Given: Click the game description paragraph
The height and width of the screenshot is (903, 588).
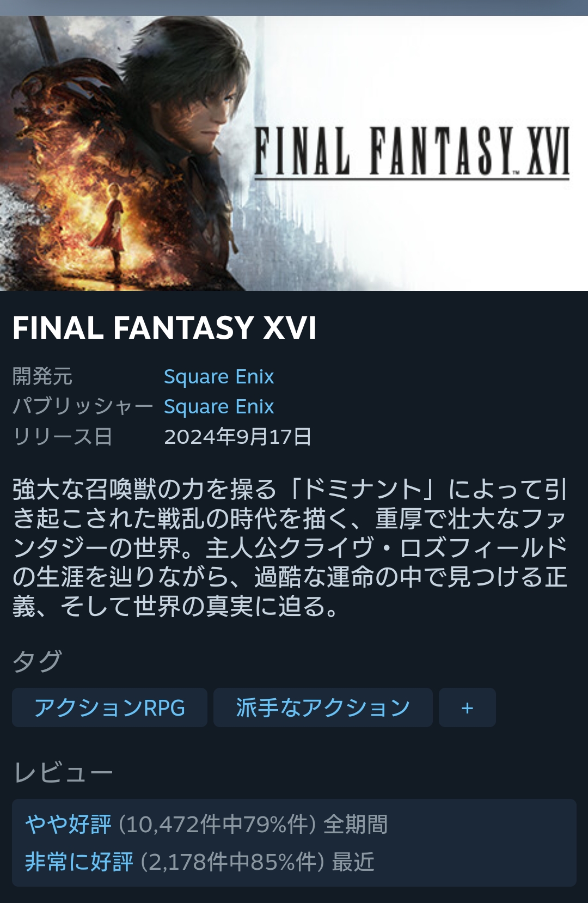Looking at the screenshot, I should [x=290, y=547].
